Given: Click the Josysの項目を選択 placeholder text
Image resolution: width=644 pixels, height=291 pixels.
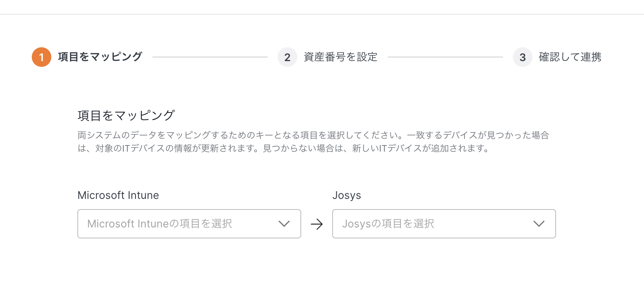Looking at the screenshot, I should click(388, 224).
